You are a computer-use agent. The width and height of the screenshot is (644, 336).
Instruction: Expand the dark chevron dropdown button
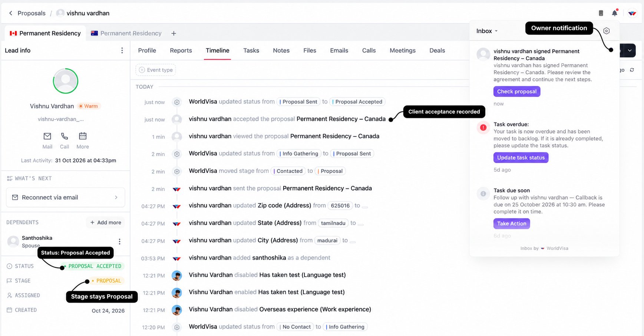[x=630, y=50]
